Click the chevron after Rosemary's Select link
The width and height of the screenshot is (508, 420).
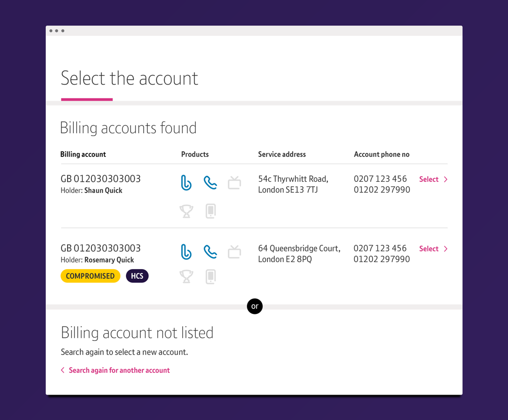[x=446, y=249]
